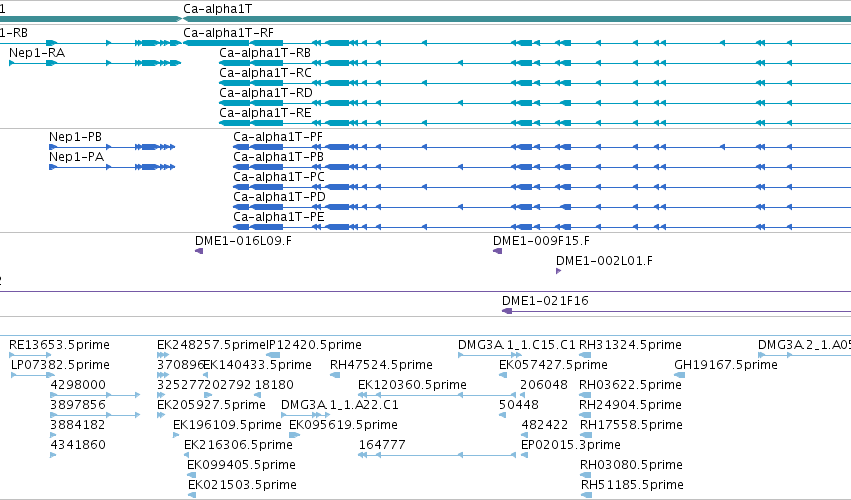
Task: Select the Ca-alpha1T-PB protein label
Action: [x=278, y=157]
